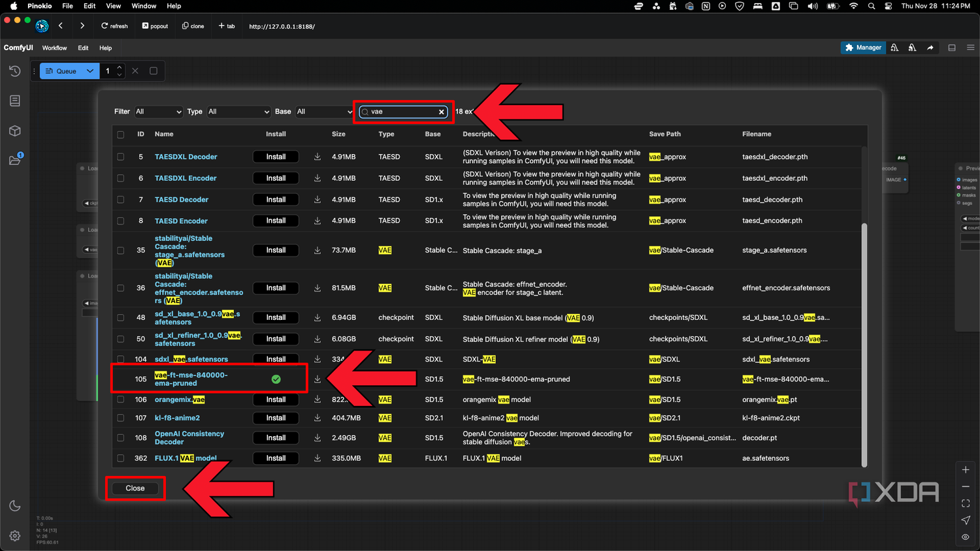Check the OpenAI Consistency Decoder checkbox
980x551 pixels.
point(120,438)
